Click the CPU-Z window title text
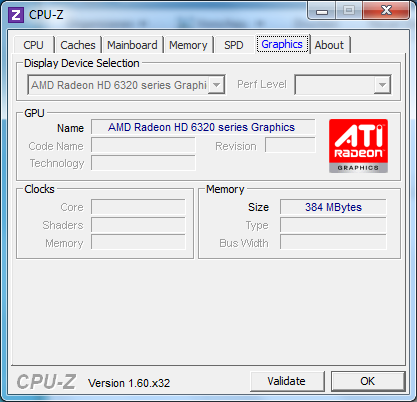Screen dimensions: 417x402 click(x=46, y=15)
